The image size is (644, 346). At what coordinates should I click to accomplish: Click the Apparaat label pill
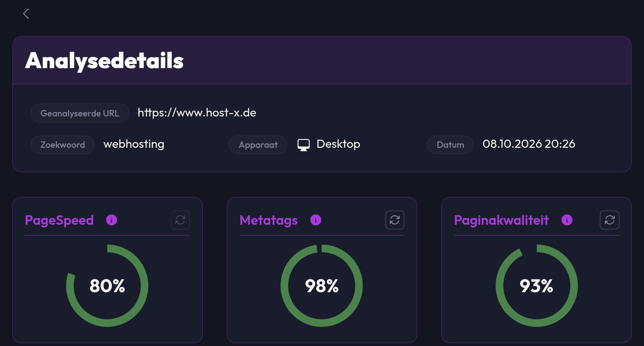coord(258,145)
